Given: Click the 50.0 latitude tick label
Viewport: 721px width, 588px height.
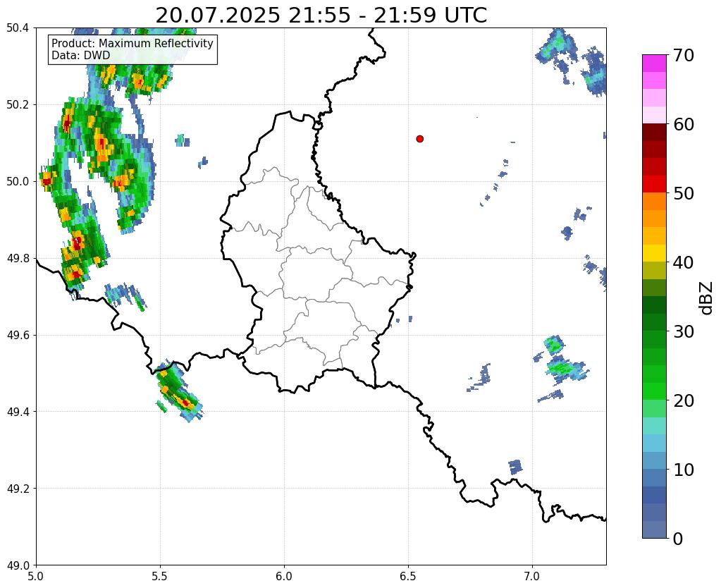Looking at the screenshot, I should point(18,182).
